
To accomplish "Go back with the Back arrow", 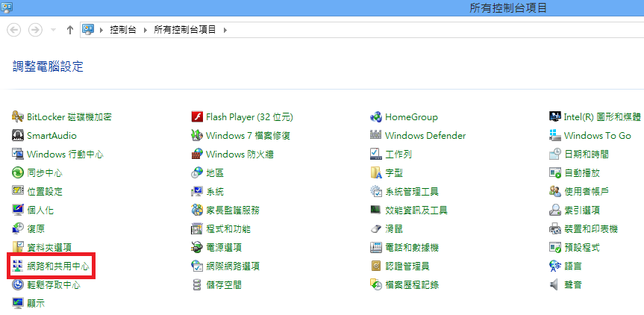I will 14,30.
